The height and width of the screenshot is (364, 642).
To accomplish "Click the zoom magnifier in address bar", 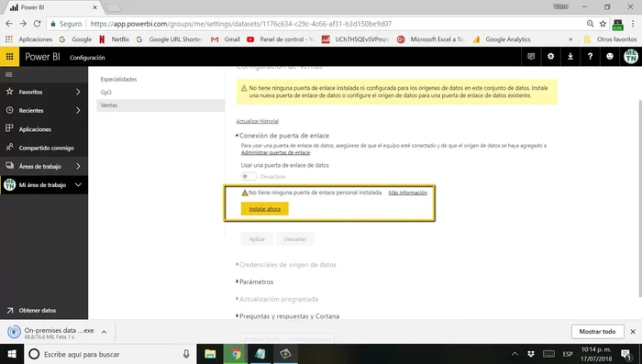I will [590, 24].
